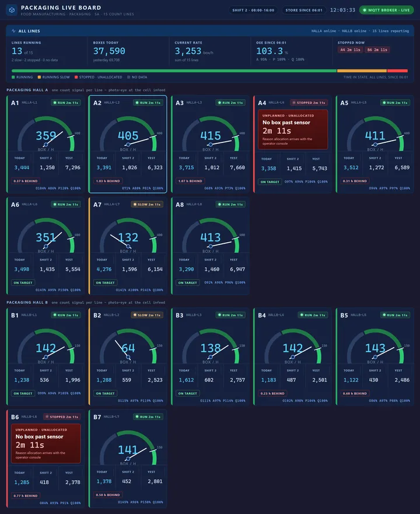Click the green running segment of state bar
This screenshot has height=514, width=420.
tap(174, 71)
